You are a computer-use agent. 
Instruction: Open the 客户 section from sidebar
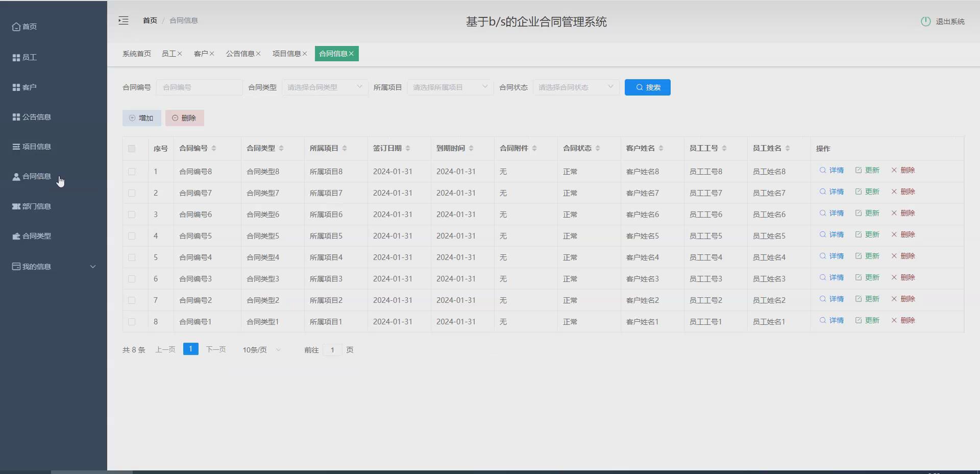click(x=16, y=87)
